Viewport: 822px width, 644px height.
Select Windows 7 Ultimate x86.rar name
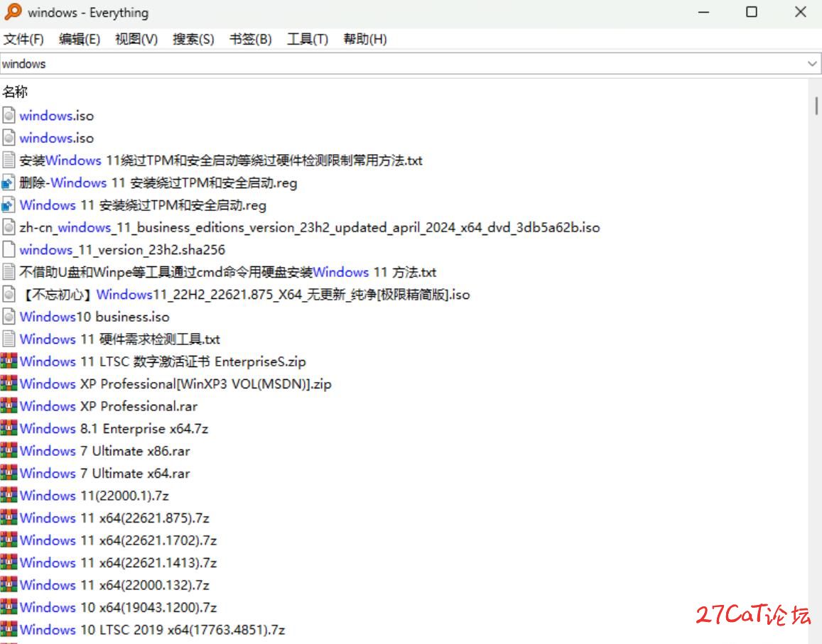(x=105, y=451)
